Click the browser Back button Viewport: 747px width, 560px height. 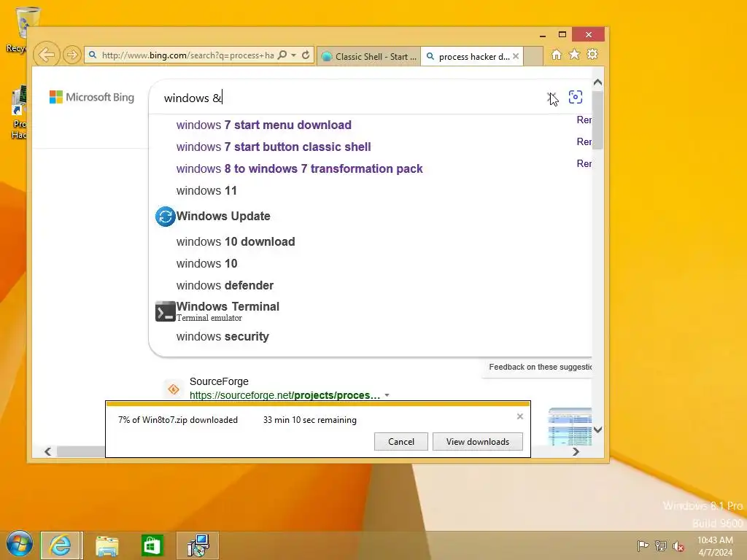pyautogui.click(x=47, y=55)
